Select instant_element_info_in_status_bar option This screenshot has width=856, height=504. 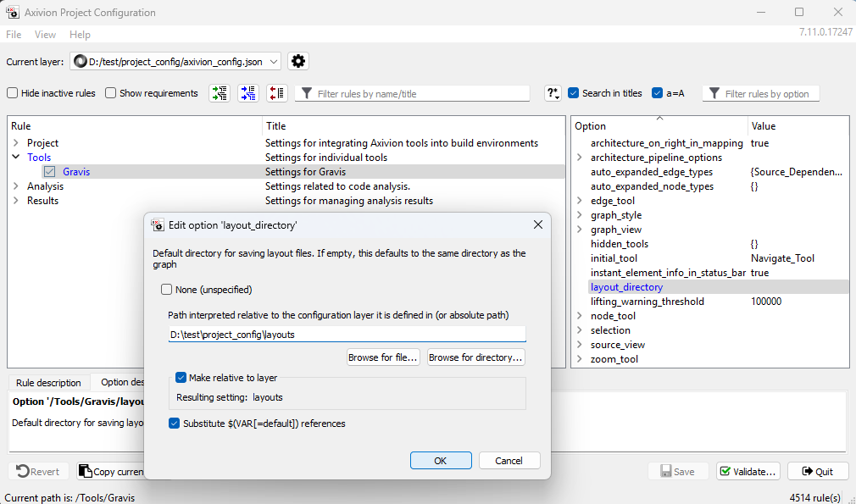click(x=668, y=273)
